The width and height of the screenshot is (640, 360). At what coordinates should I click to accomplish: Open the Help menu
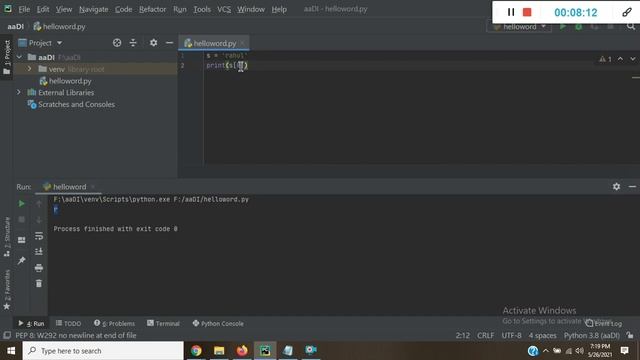click(279, 9)
